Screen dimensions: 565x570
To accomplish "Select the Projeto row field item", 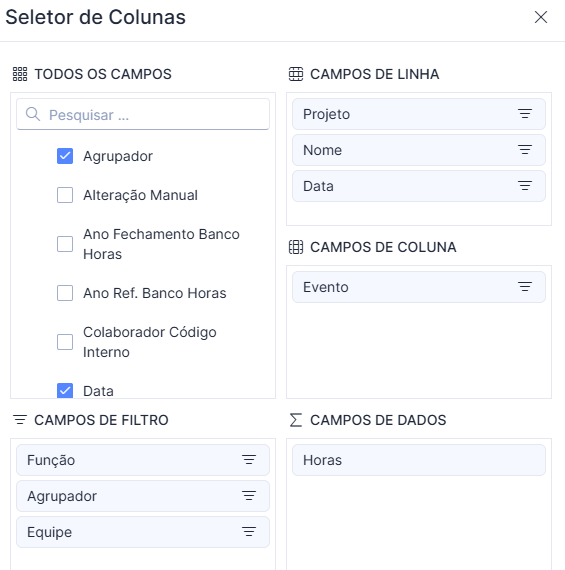I will pyautogui.click(x=419, y=114).
